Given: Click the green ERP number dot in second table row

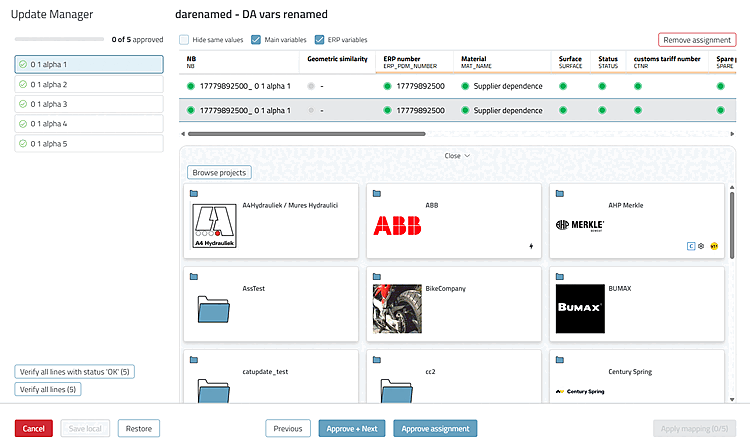Looking at the screenshot, I should 387,111.
